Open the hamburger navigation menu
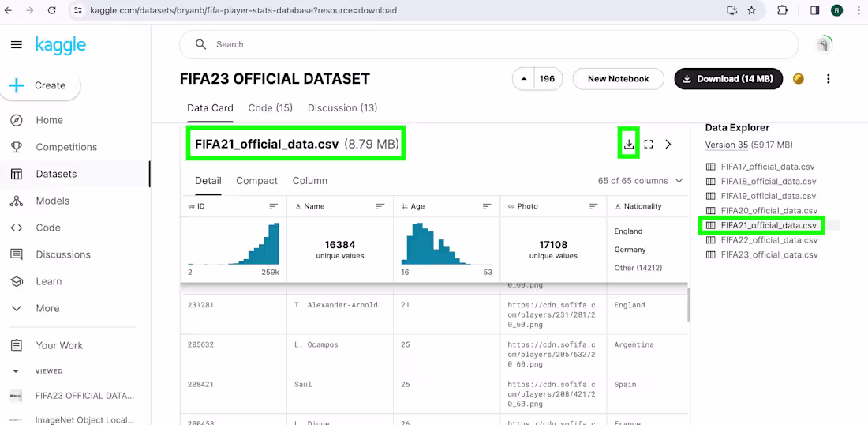The width and height of the screenshot is (868, 425). 17,45
